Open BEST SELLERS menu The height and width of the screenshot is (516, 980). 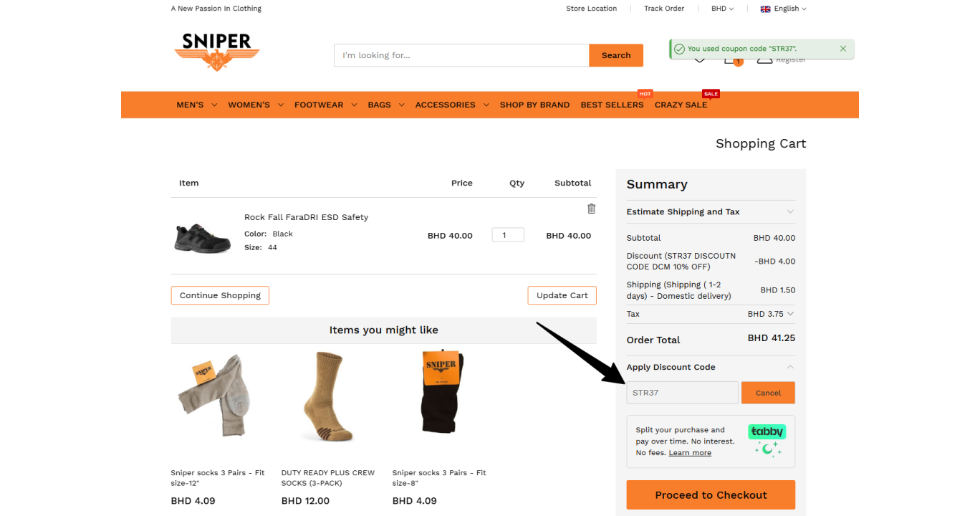coord(612,105)
